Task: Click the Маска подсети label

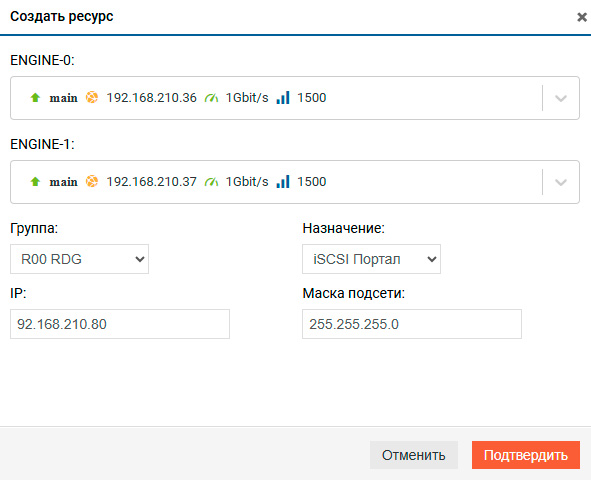Action: 354,293
